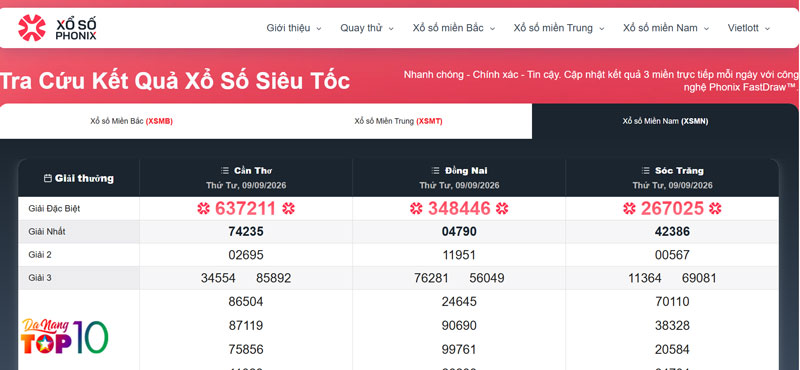
Task: Open the list icon beside Sóc Trăng
Action: coord(646,170)
